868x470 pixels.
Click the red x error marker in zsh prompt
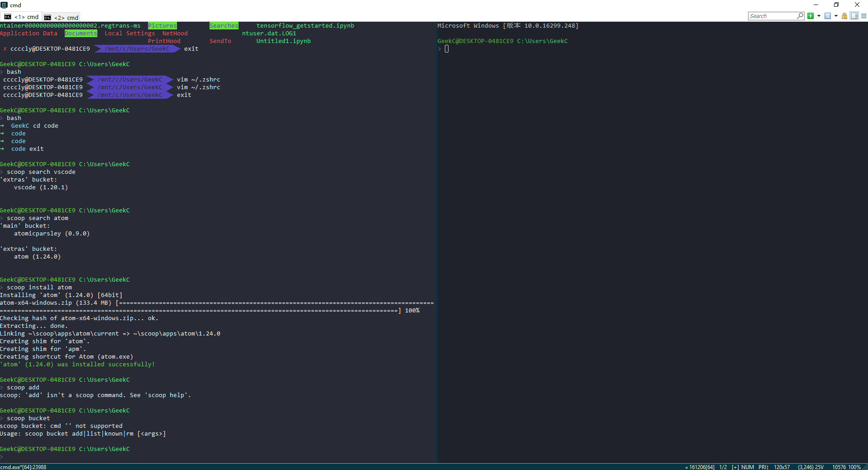(5, 49)
